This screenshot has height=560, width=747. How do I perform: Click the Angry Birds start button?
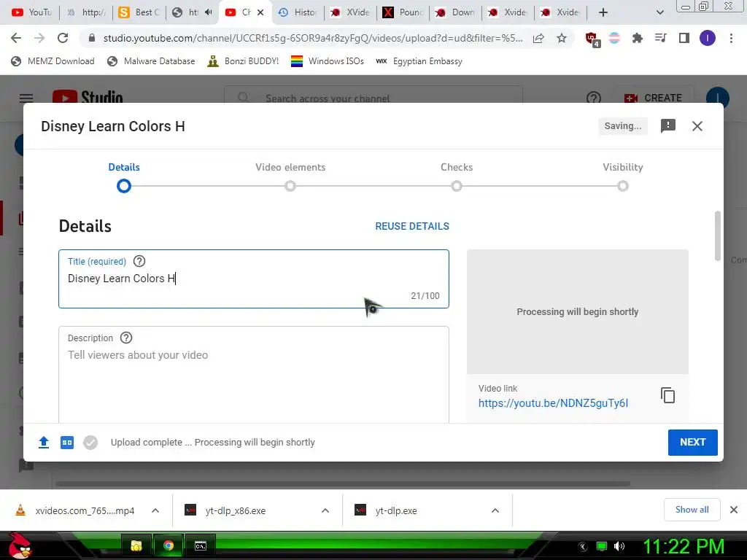click(x=19, y=545)
